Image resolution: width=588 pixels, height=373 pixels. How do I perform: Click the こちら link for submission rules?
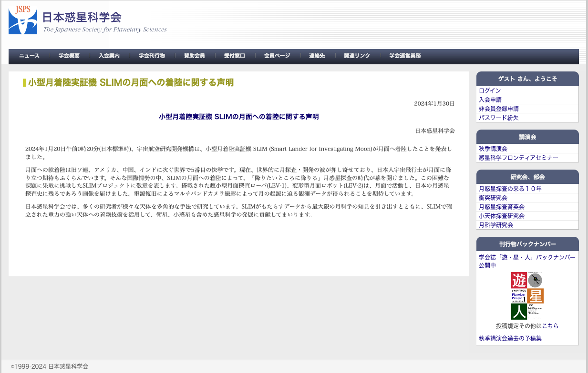[550, 326]
